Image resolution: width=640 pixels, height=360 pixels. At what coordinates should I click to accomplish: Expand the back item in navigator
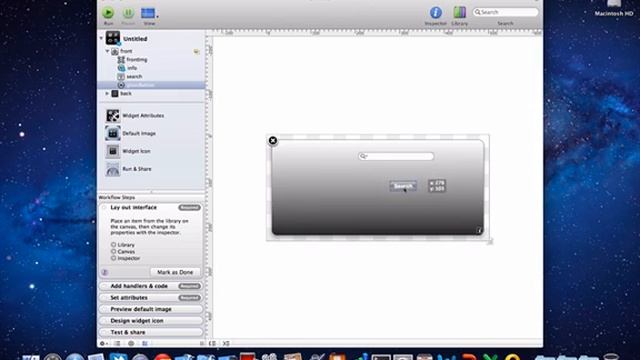pyautogui.click(x=107, y=93)
